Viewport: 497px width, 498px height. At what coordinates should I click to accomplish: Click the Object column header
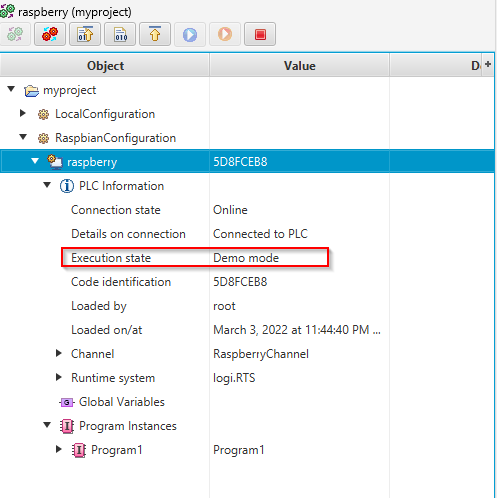105,66
